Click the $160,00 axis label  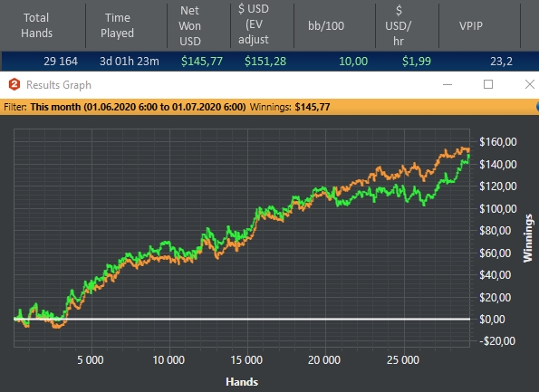click(497, 141)
